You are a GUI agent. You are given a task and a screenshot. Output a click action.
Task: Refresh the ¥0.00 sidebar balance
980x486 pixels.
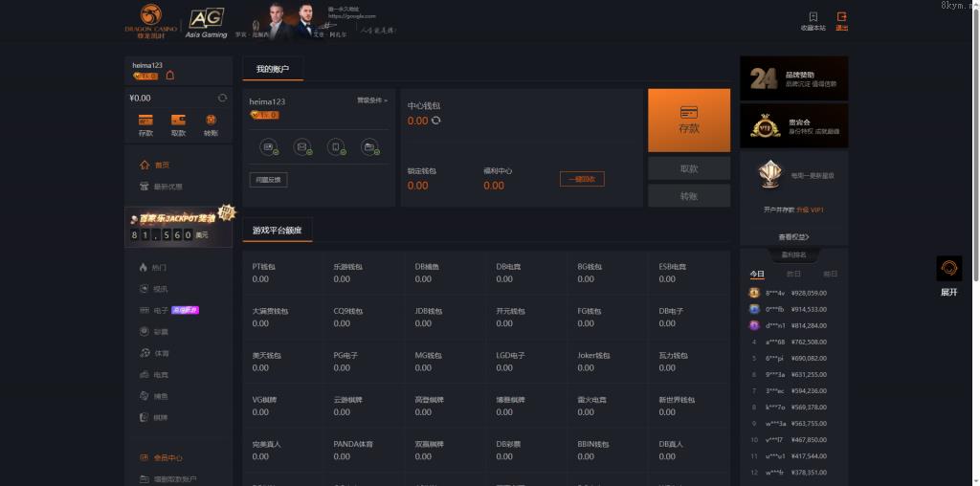pos(222,98)
